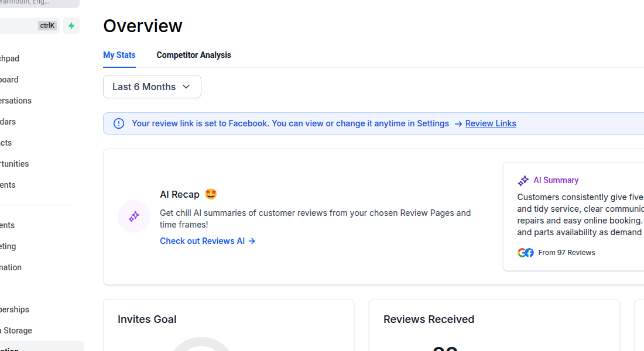This screenshot has height=351, width=644.
Task: Click the ctrlK search field
Action: (x=29, y=25)
